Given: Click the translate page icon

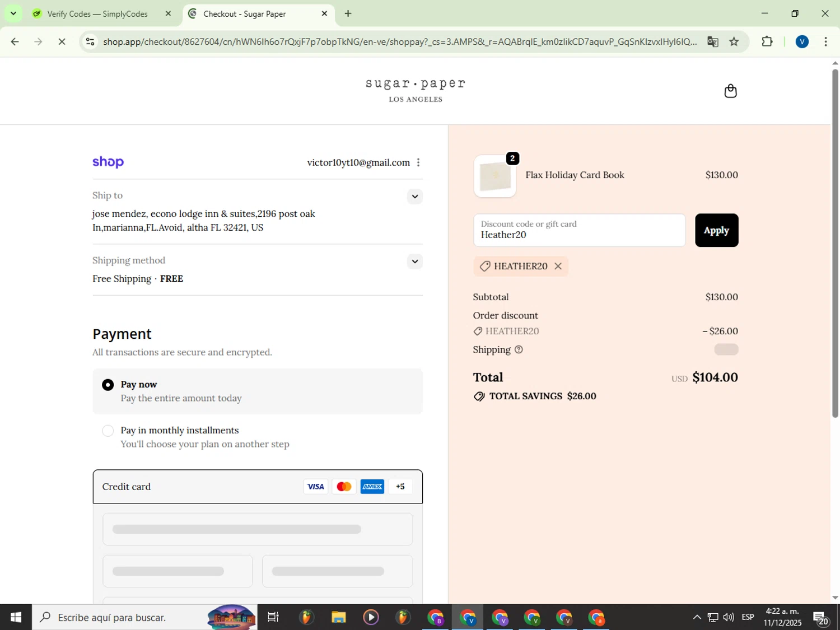Looking at the screenshot, I should click(712, 41).
